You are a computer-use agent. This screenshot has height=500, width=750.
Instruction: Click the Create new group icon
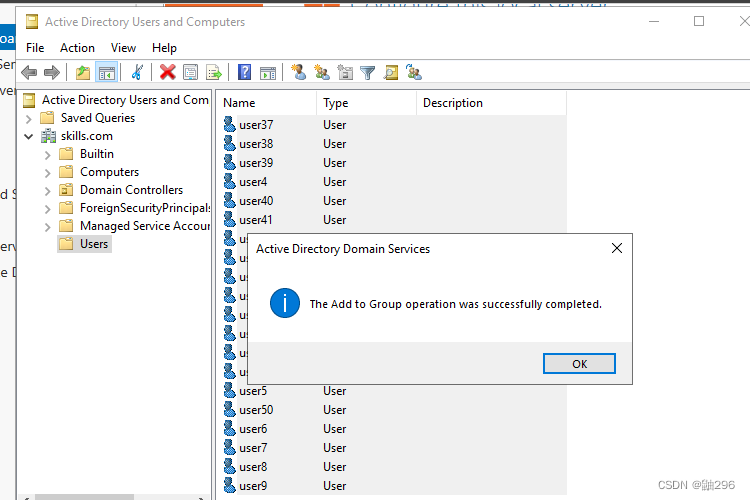[321, 72]
